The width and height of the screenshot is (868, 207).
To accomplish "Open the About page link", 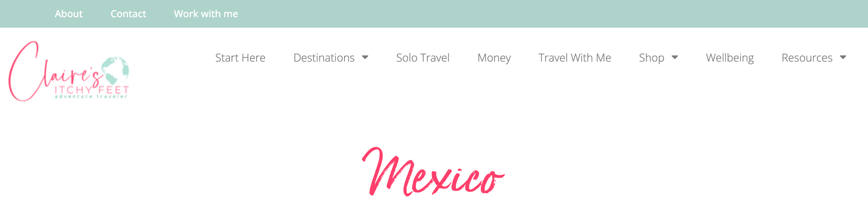I will (x=69, y=14).
